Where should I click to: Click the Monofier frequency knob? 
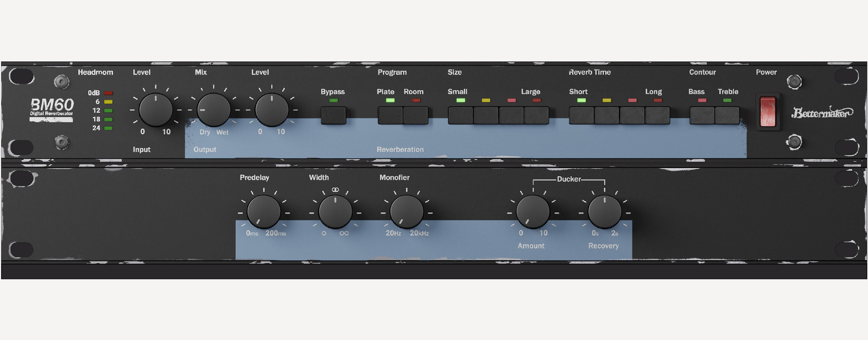click(x=407, y=212)
